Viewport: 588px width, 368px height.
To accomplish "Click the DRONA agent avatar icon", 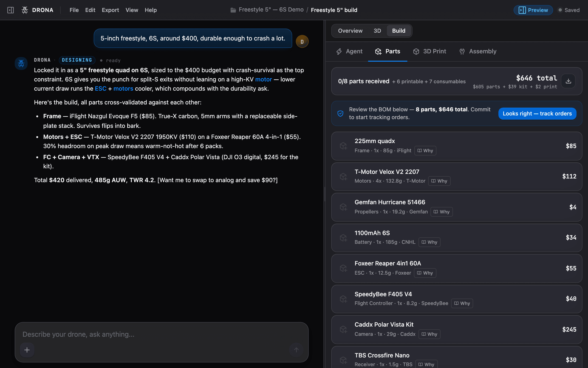I will (21, 63).
